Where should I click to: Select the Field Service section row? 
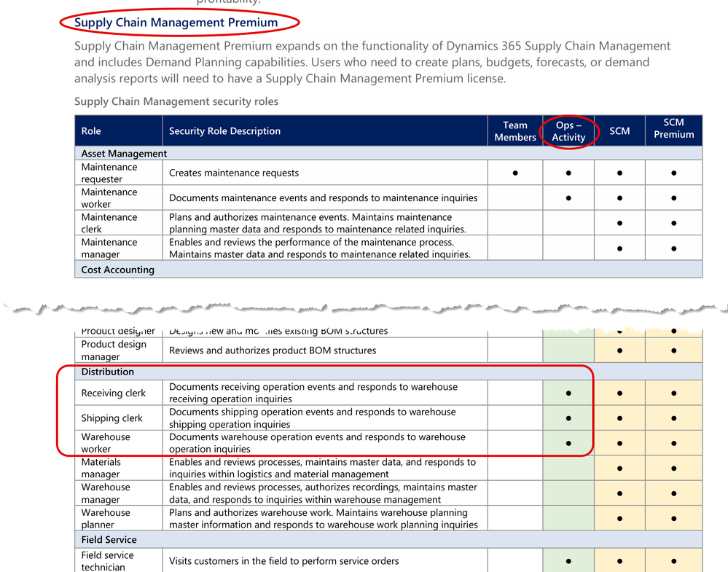[388, 539]
